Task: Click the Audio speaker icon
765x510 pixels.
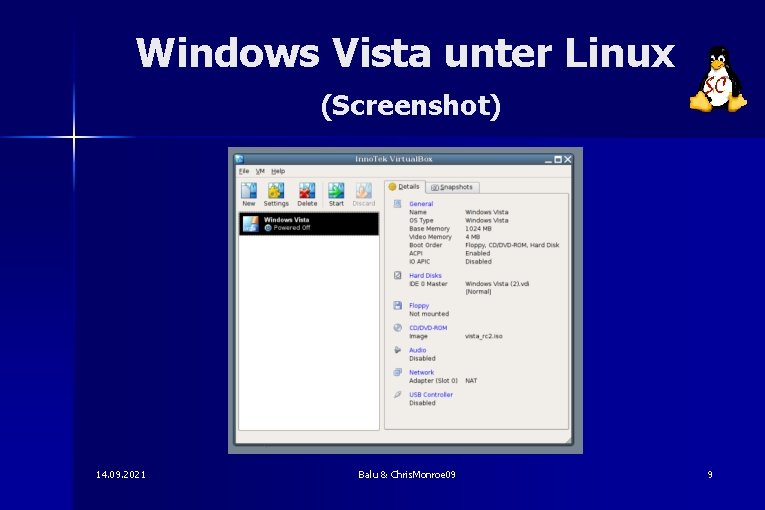Action: [x=398, y=350]
